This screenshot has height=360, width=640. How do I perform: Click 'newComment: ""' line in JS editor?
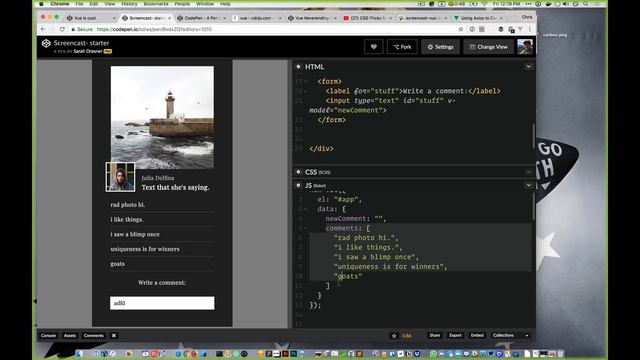coord(356,219)
